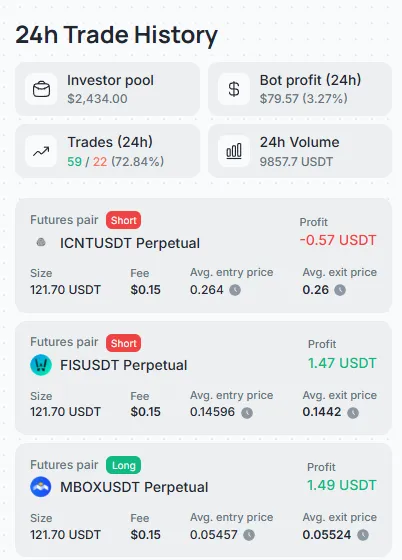Open the ICNTUSDT Perpetual pair name

(x=130, y=243)
